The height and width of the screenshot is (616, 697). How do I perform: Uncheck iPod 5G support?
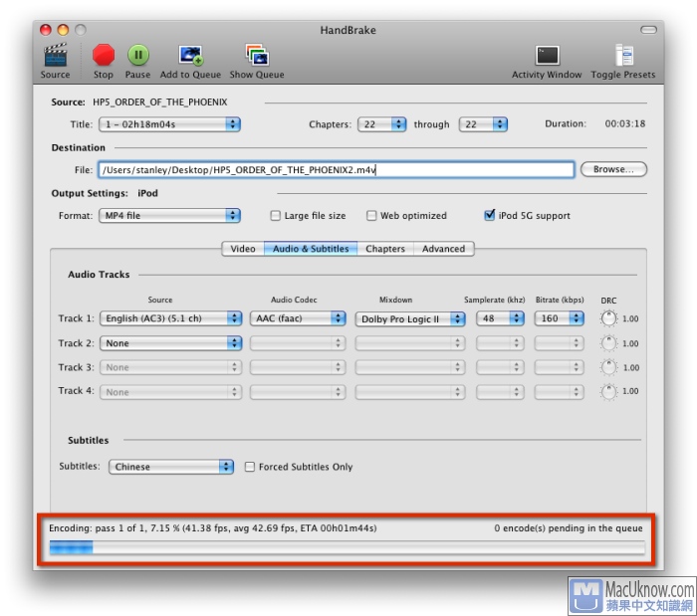click(489, 216)
